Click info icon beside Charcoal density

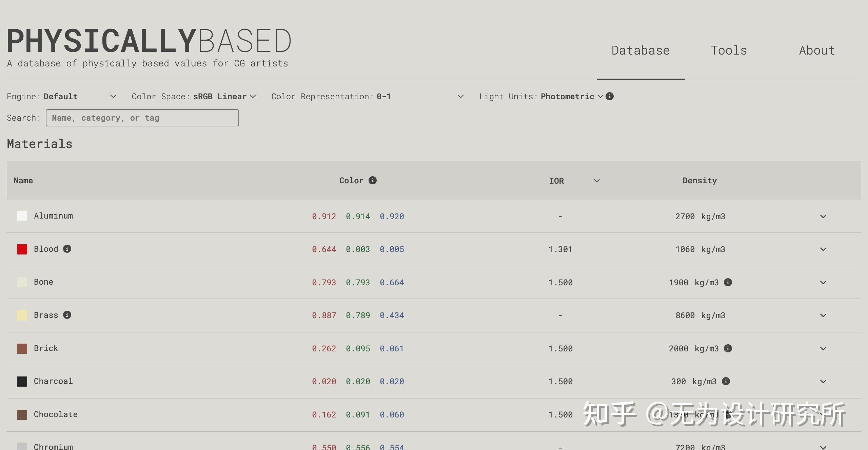click(726, 381)
